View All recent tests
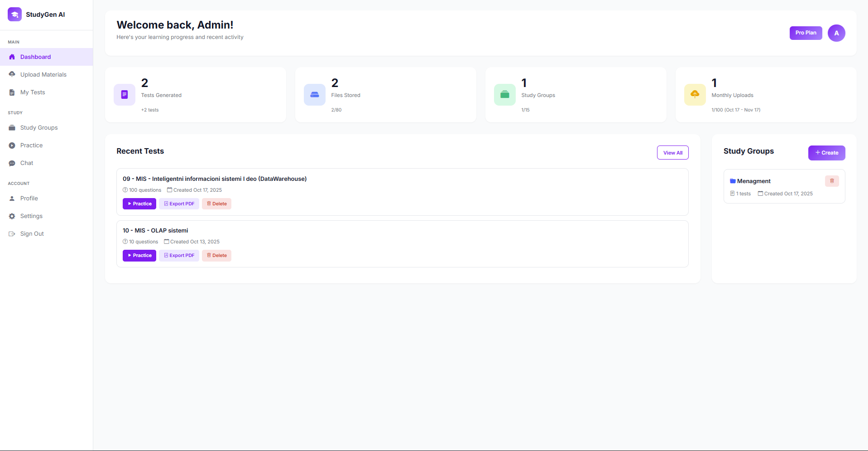868x451 pixels. pos(672,152)
